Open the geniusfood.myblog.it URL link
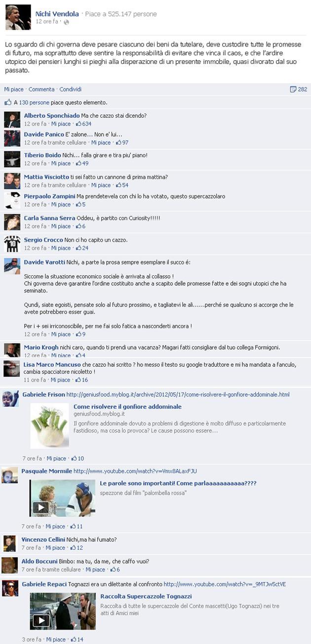This screenshot has width=311, height=644. pyautogui.click(x=178, y=394)
